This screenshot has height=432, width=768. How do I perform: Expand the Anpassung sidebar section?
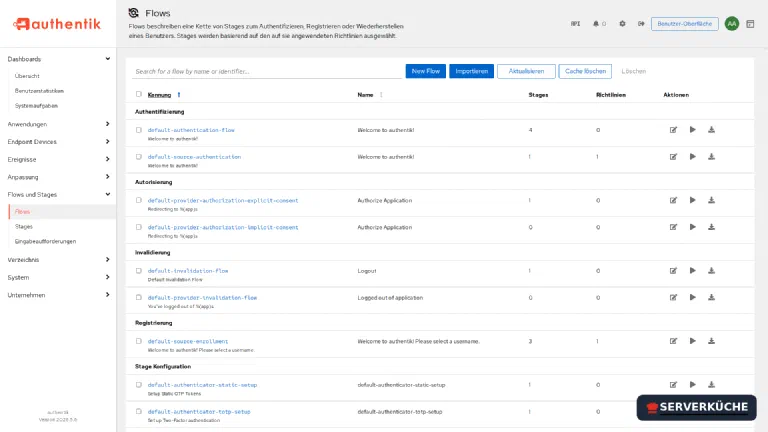click(58, 177)
